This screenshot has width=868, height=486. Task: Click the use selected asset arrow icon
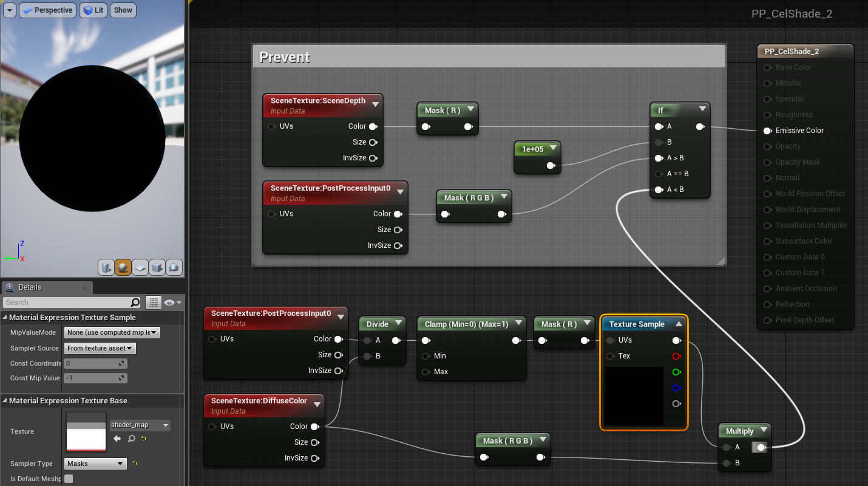[x=118, y=439]
